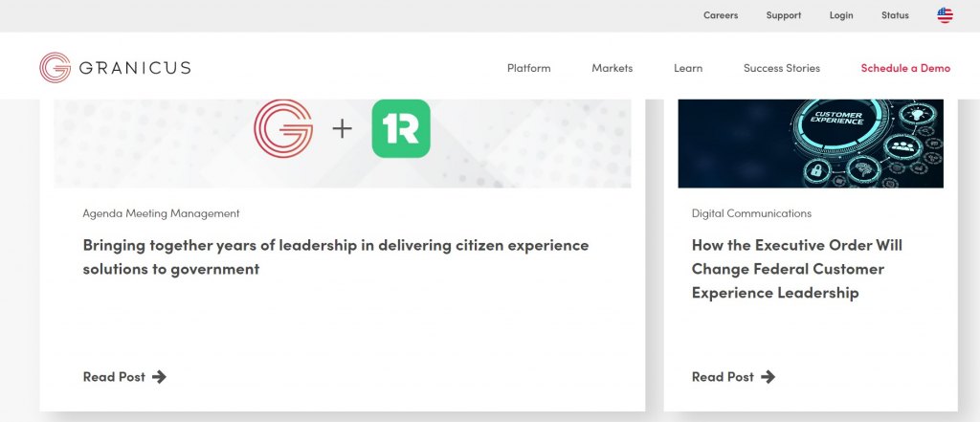Image resolution: width=980 pixels, height=422 pixels.
Task: Open the Agenda Meeting Management category
Action: tap(161, 213)
